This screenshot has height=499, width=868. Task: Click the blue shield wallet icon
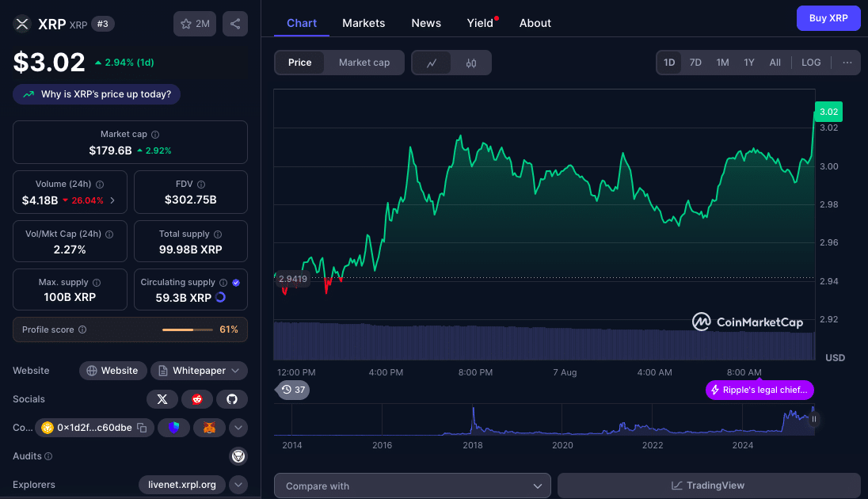pyautogui.click(x=173, y=428)
